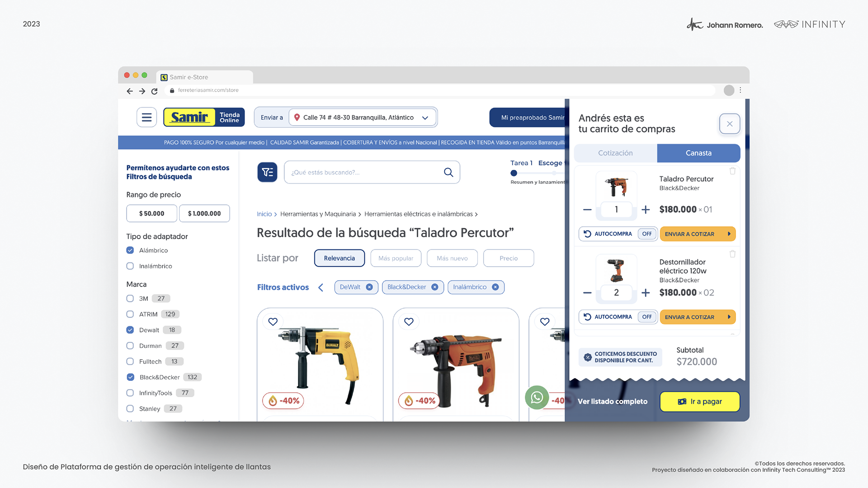868x488 pixels.
Task: Delete Destornillador eléctrico from cart
Action: 732,254
